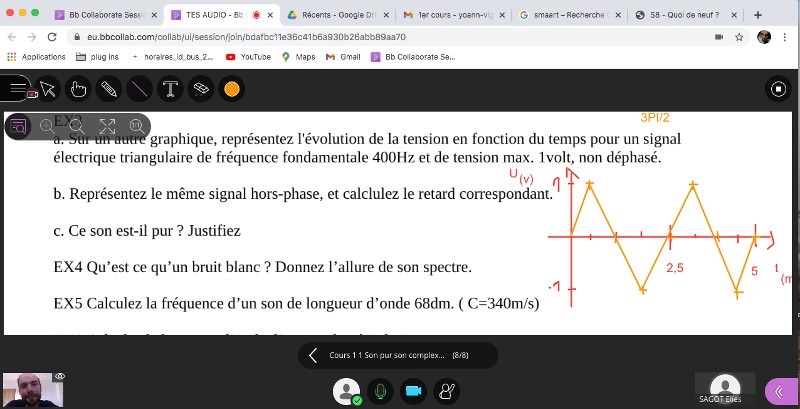Toggle the camera video sharing

pyautogui.click(x=414, y=391)
